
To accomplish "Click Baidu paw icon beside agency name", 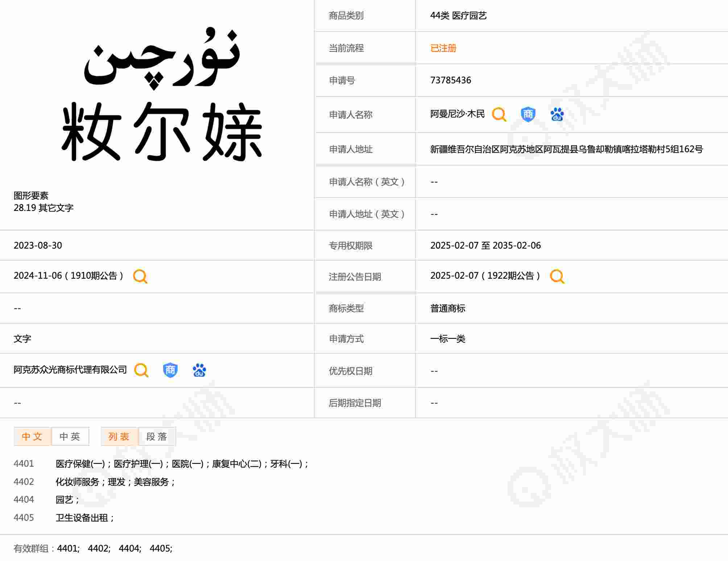I will [199, 370].
